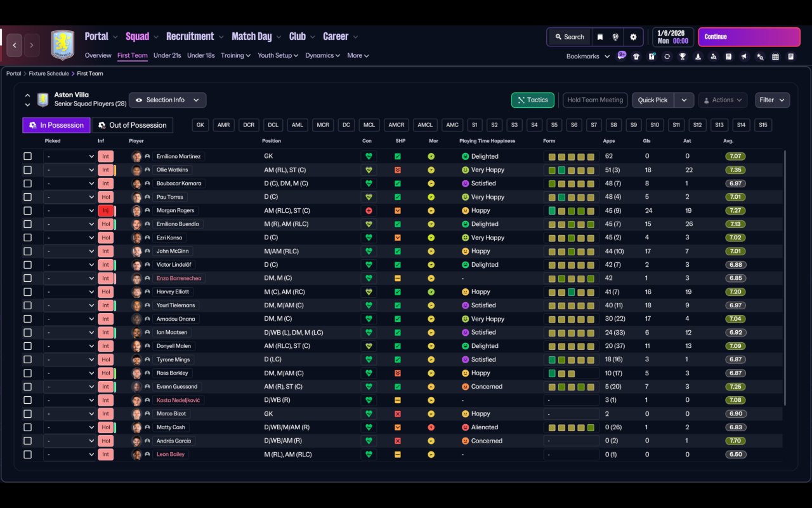Tick the checkbox for Harvey Elliott
Screen dimensions: 812x508
pos(27,292)
